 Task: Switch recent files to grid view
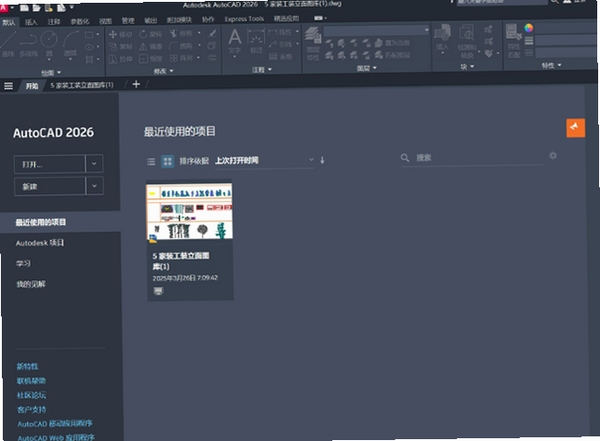pyautogui.click(x=168, y=161)
